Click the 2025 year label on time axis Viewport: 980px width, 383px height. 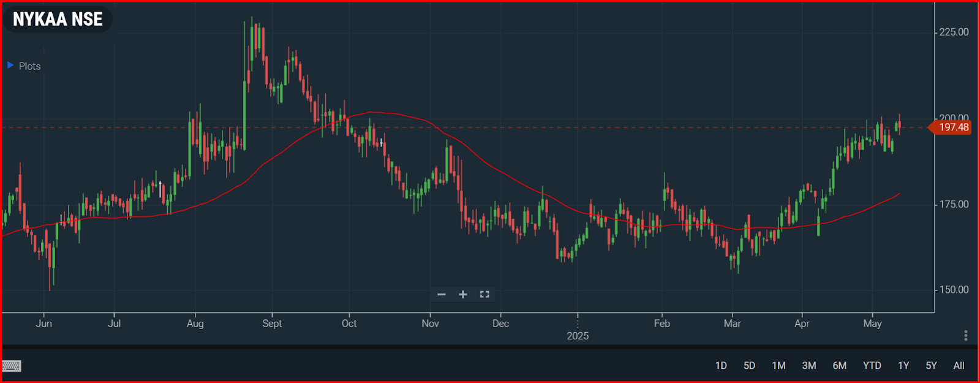[x=578, y=336]
